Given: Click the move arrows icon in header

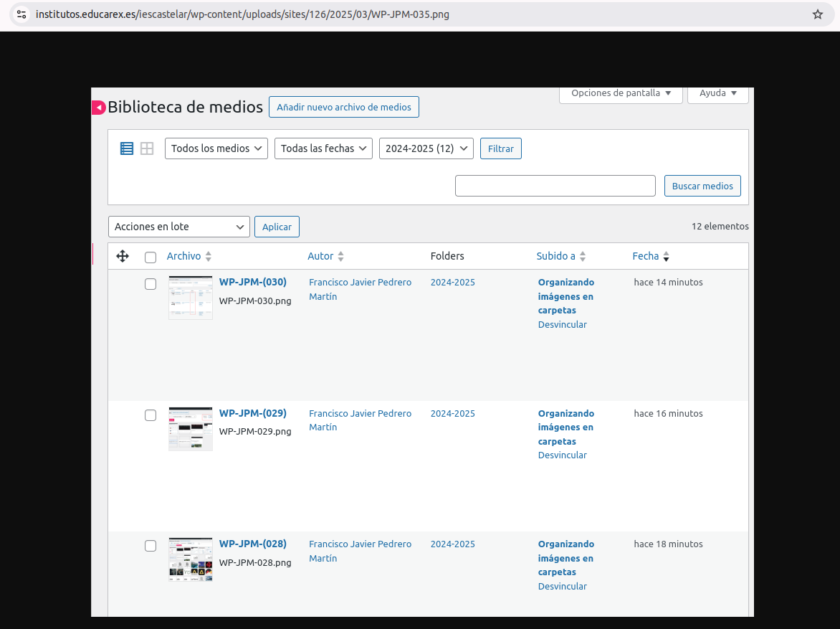Looking at the screenshot, I should pyautogui.click(x=122, y=256).
